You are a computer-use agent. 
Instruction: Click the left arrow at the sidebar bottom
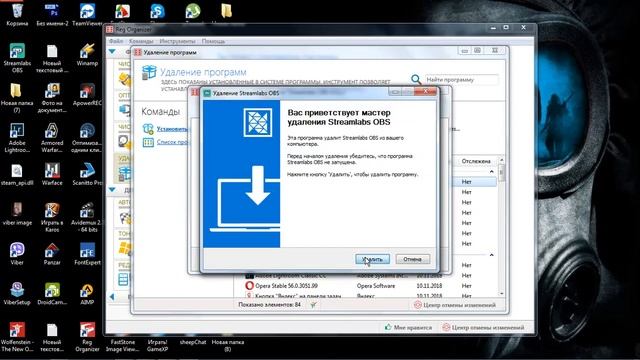pos(112,297)
